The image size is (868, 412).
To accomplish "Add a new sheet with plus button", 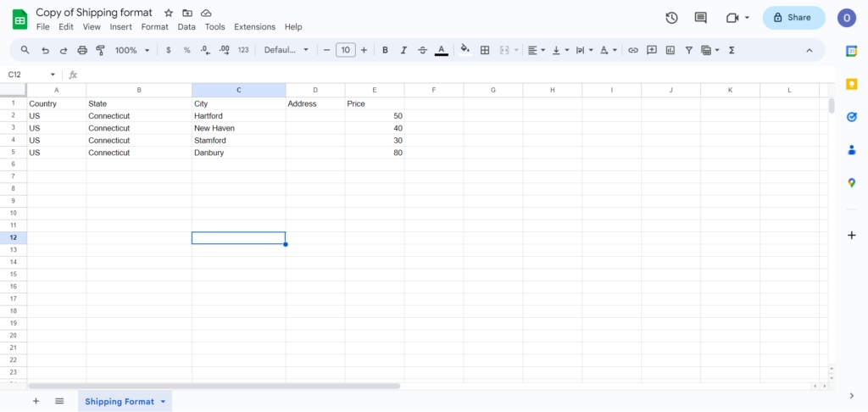I will point(36,401).
